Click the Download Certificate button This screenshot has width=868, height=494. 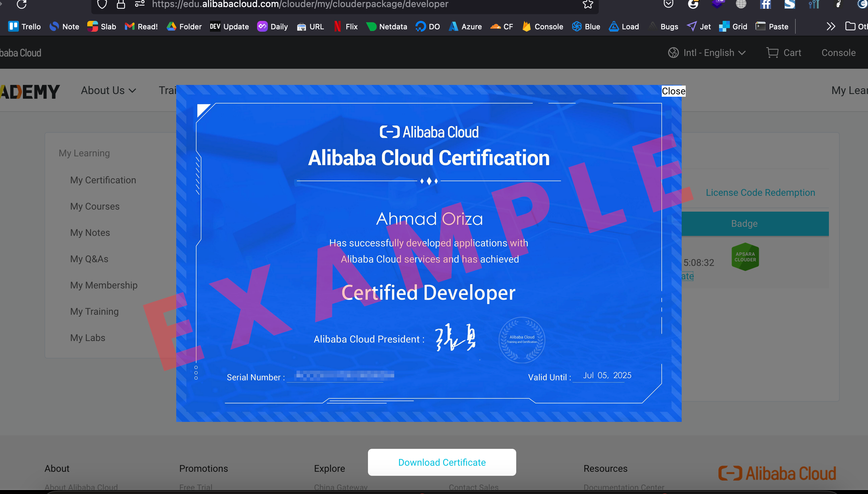(442, 462)
